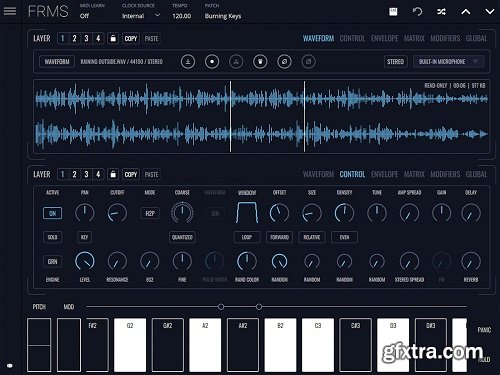Select layer 3 in Control panel
The image size is (500, 375).
pyautogui.click(x=86, y=174)
